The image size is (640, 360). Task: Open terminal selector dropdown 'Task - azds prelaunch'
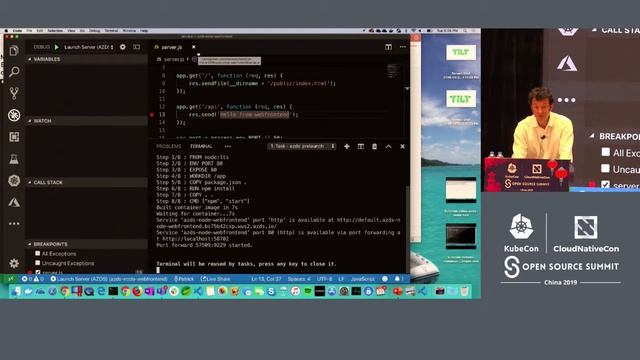pyautogui.click(x=302, y=146)
